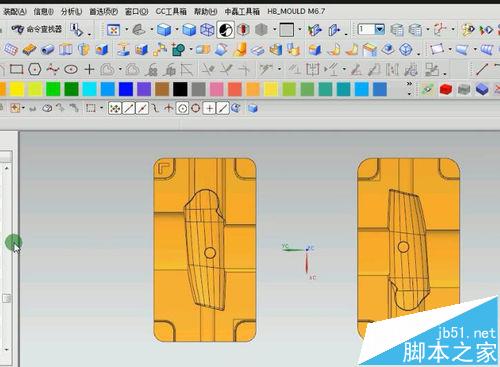Open the 窗口(O) menu
The image size is (500, 367).
pyautogui.click(x=136, y=11)
